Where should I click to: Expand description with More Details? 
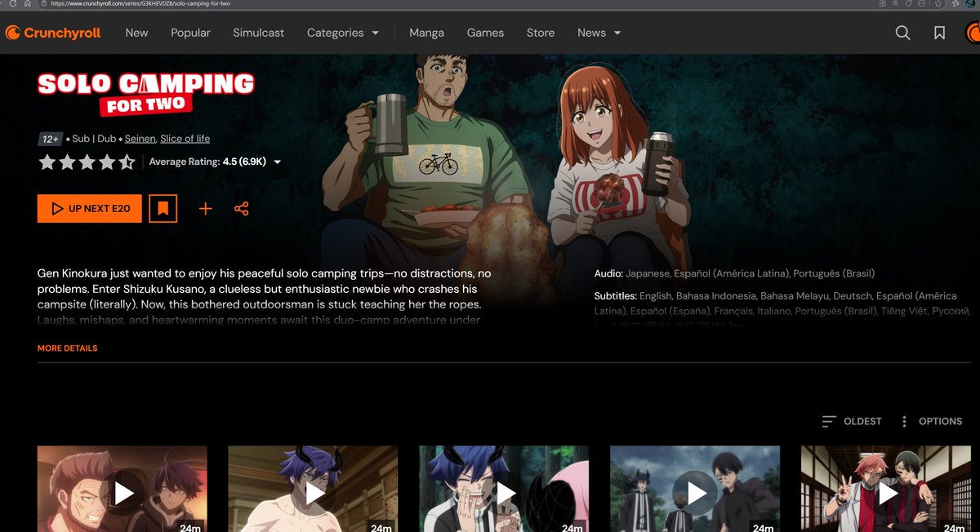67,348
